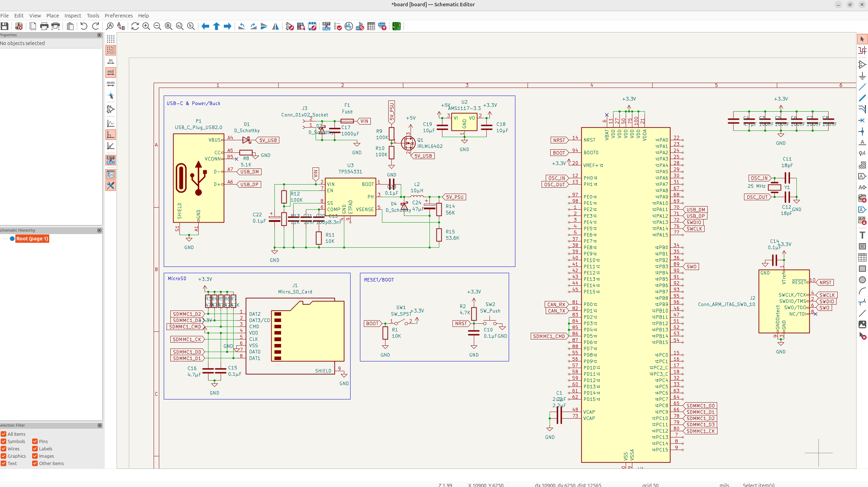
Task: Toggle the Wires selection filter
Action: [3, 449]
